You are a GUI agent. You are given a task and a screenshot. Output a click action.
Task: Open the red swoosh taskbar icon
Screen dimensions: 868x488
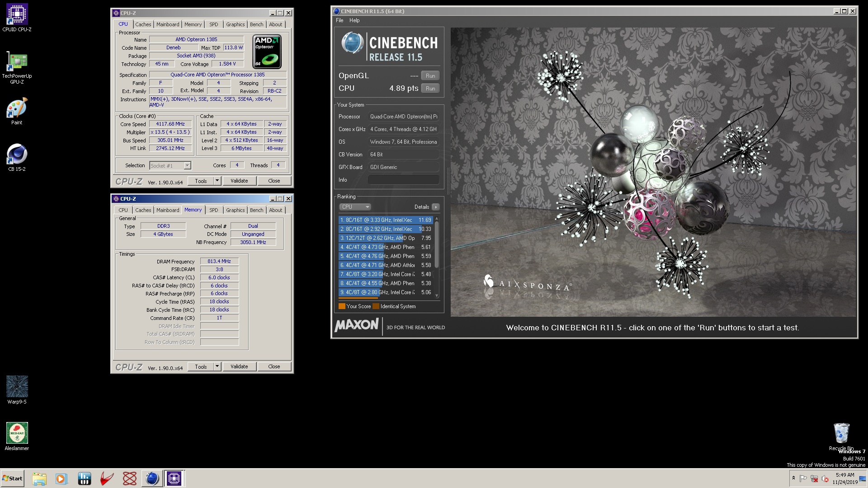click(107, 479)
